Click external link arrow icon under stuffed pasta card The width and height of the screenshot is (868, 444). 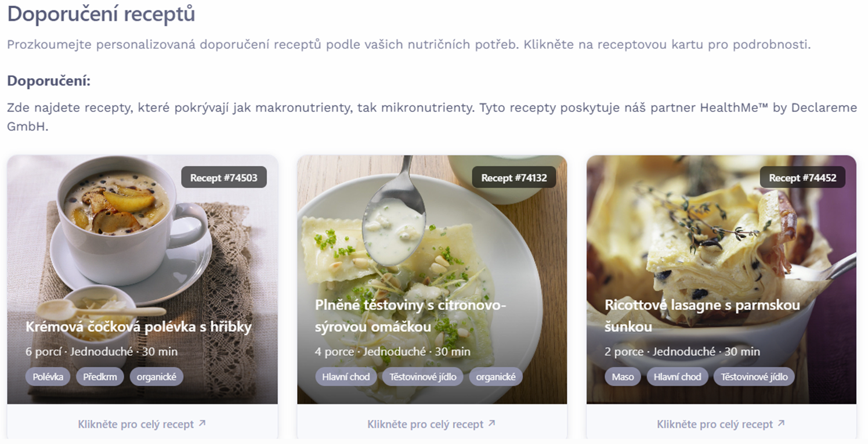[491, 424]
